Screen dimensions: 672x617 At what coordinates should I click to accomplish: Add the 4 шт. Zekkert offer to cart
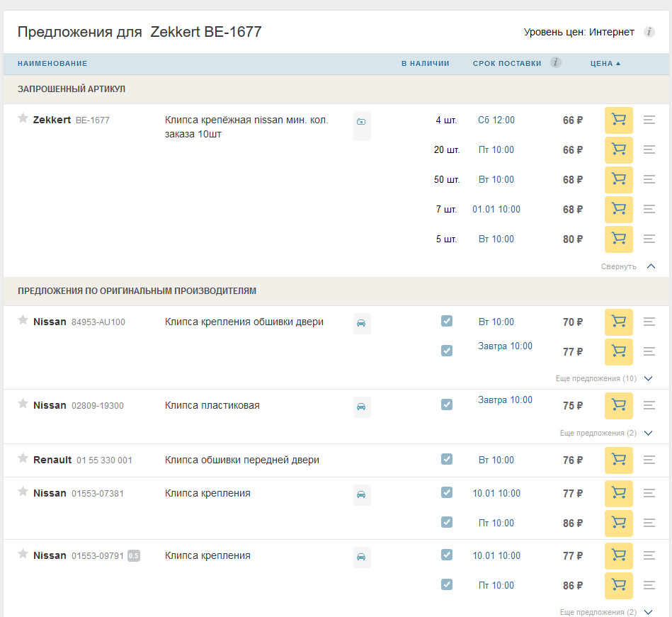click(x=618, y=120)
